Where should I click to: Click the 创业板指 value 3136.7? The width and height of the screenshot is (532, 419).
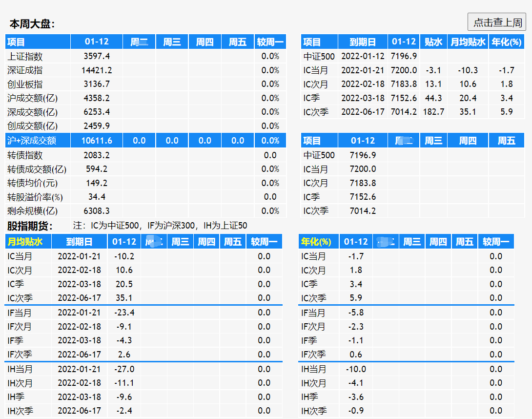click(97, 84)
